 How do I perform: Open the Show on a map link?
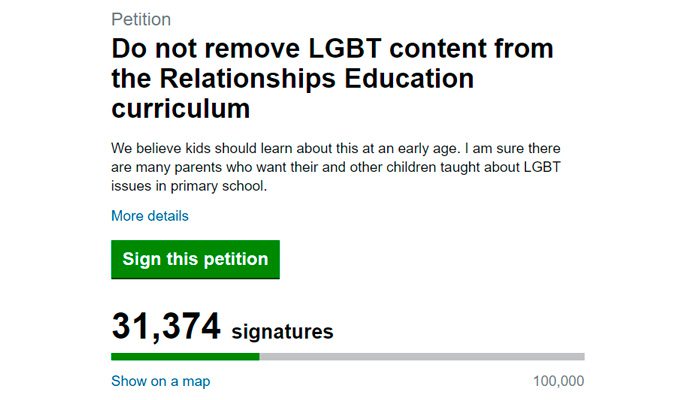[x=160, y=381]
